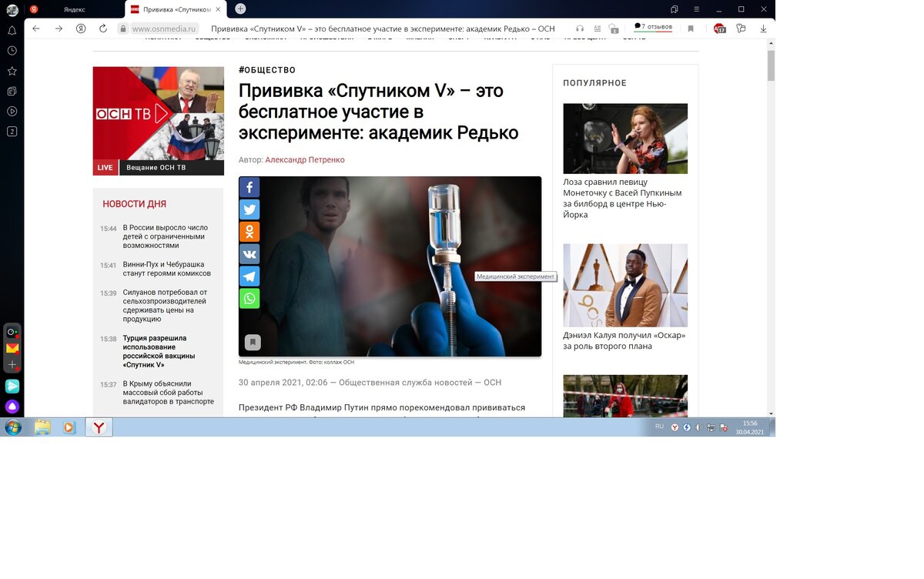Open Yandex Messenger icon in sidebar

[12, 386]
